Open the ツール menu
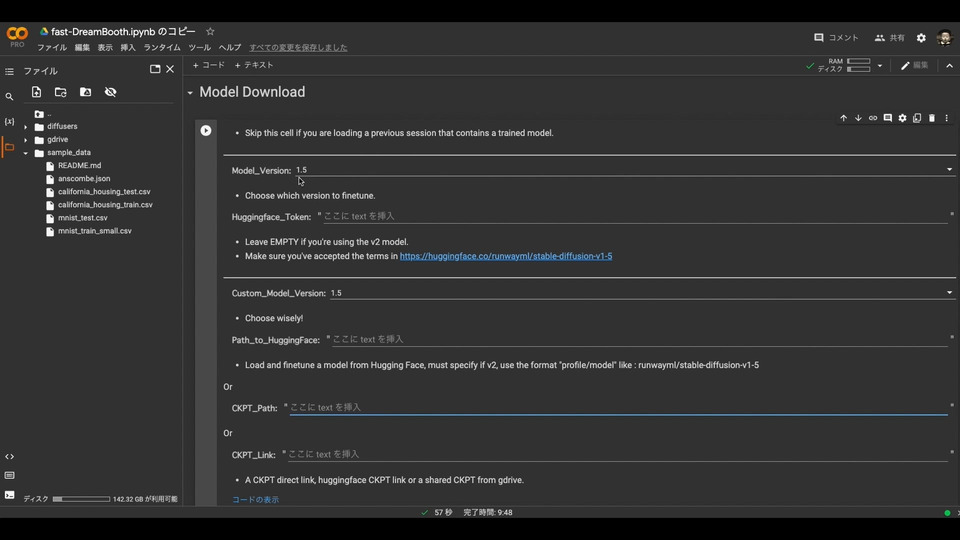The height and width of the screenshot is (540, 960). [200, 47]
